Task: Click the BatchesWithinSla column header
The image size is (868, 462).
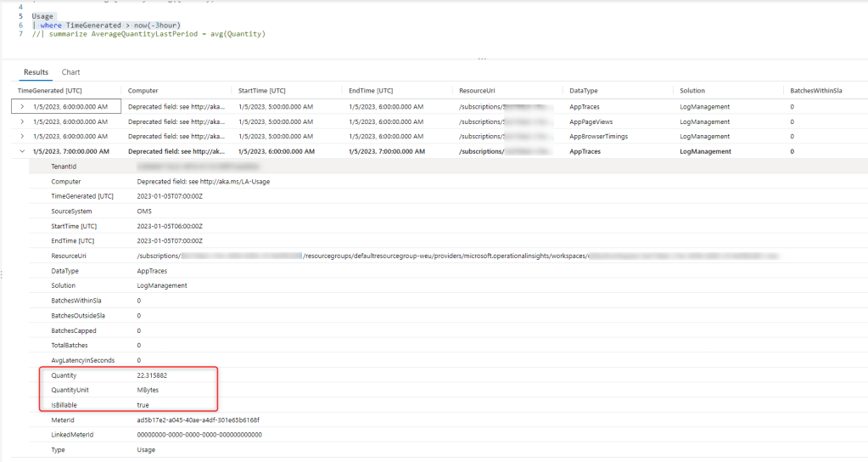Action: click(x=815, y=90)
